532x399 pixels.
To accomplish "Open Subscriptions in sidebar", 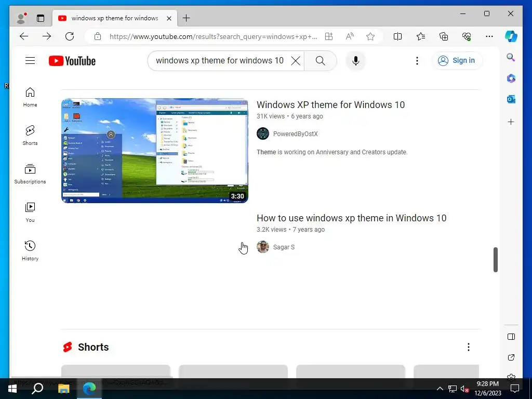I will (x=30, y=174).
